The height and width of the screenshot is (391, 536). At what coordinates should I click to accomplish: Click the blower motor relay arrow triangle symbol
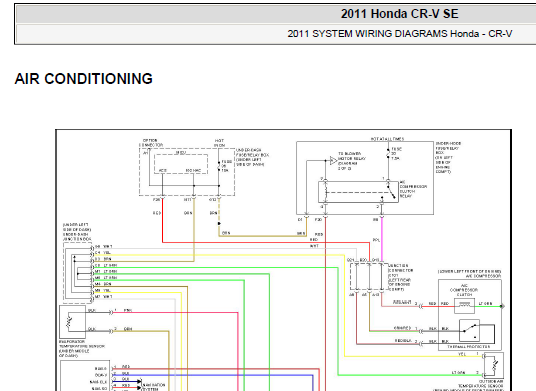[x=333, y=160]
